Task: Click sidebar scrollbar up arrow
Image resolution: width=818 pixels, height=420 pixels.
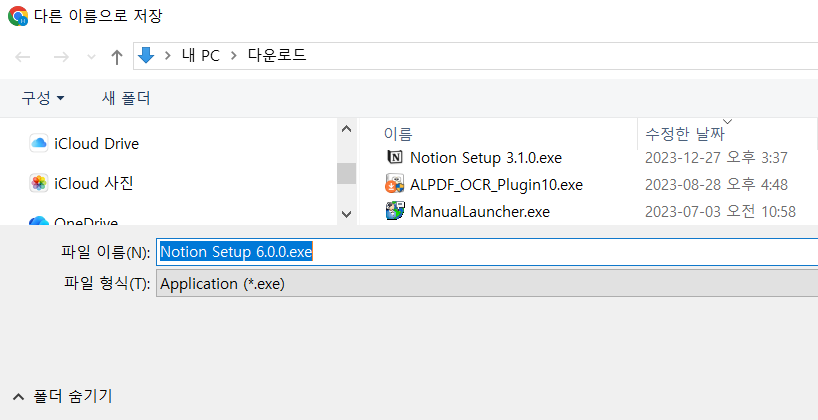Action: click(346, 128)
